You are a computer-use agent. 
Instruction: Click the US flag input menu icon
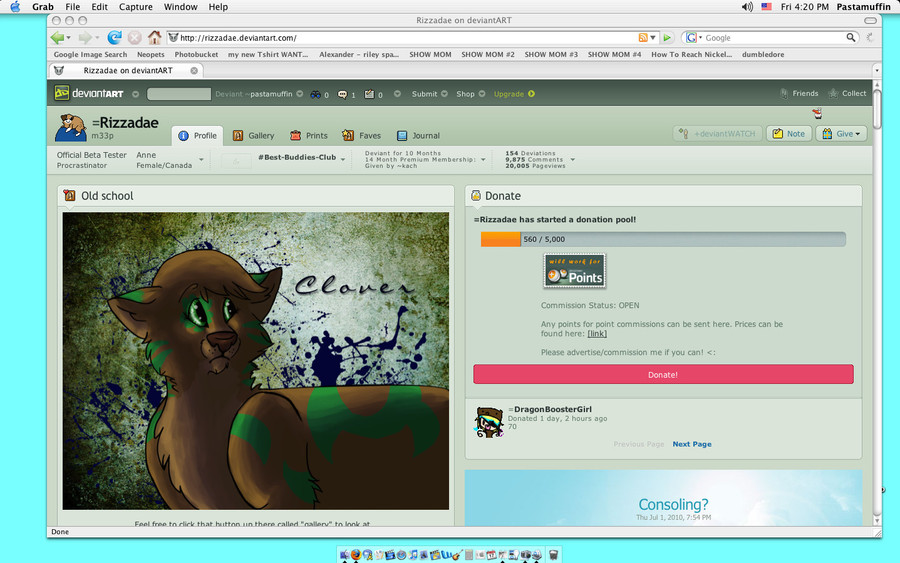[766, 7]
